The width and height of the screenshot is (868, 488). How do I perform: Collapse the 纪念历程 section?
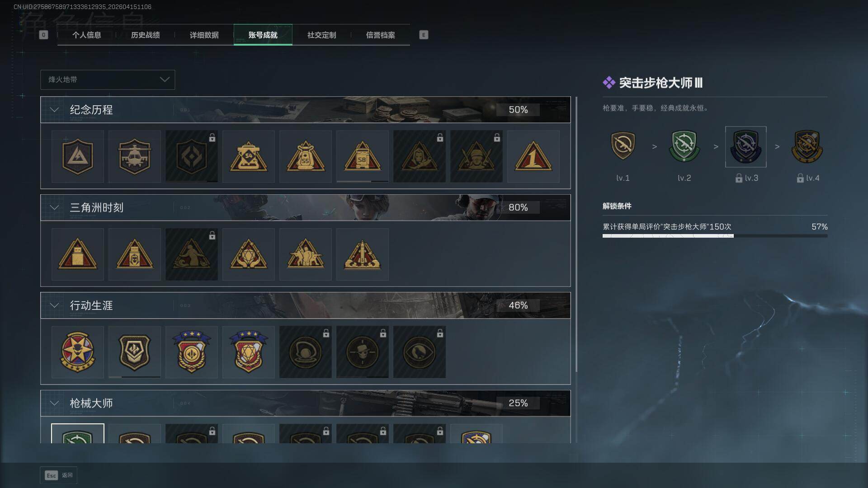click(x=54, y=110)
